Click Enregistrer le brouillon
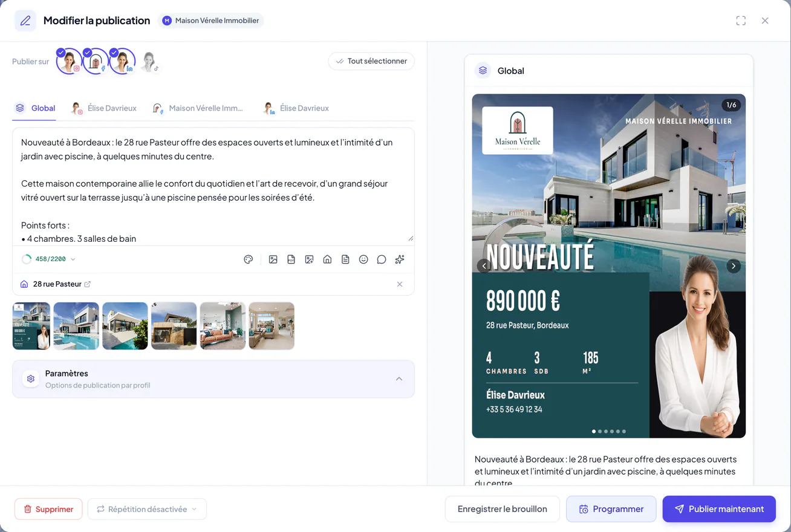This screenshot has width=791, height=532. tap(503, 509)
